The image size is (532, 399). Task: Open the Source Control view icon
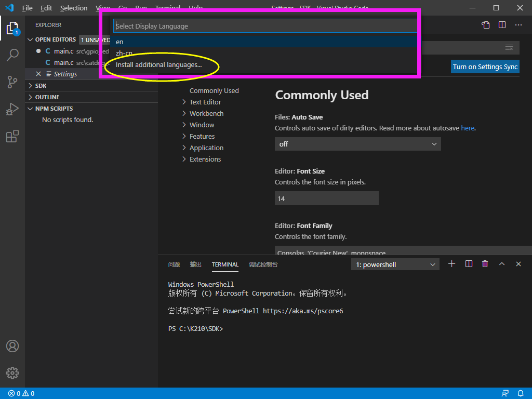12,82
